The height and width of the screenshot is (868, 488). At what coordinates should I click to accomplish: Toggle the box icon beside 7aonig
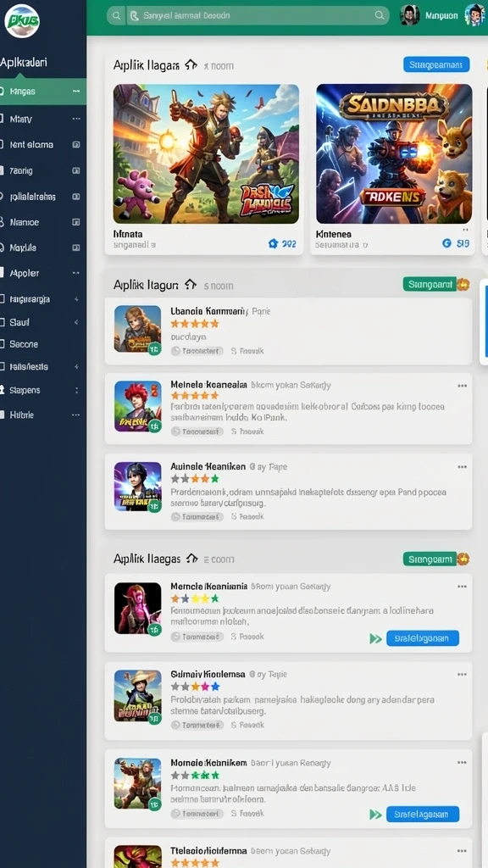(75, 171)
